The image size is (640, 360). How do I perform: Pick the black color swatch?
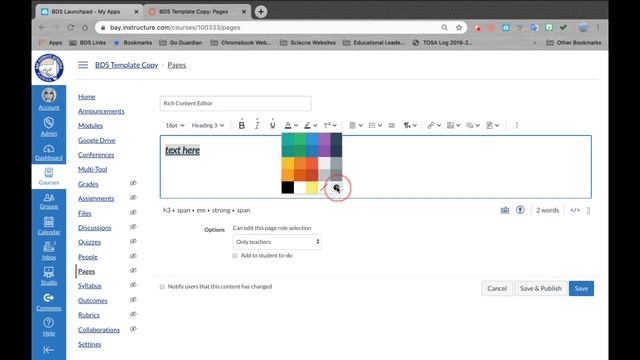[288, 188]
